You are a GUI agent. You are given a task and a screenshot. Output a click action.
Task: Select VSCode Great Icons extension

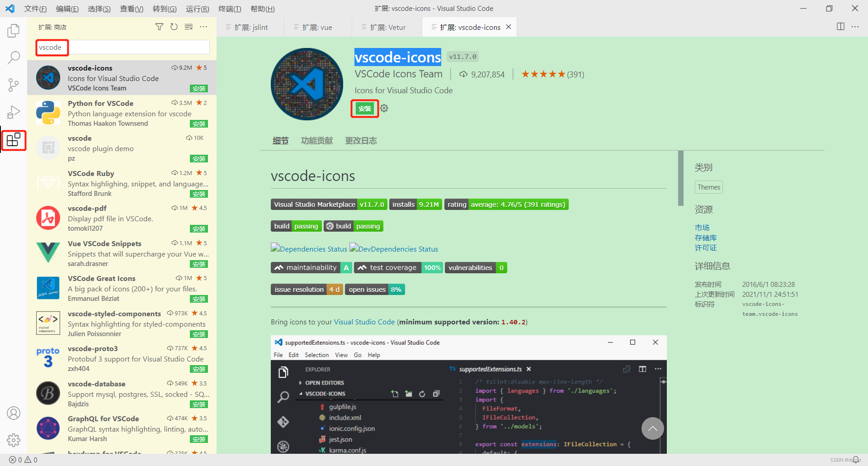point(122,288)
